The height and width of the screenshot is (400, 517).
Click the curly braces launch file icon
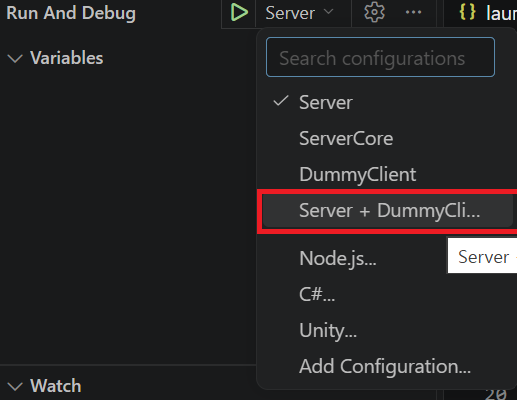click(x=467, y=12)
